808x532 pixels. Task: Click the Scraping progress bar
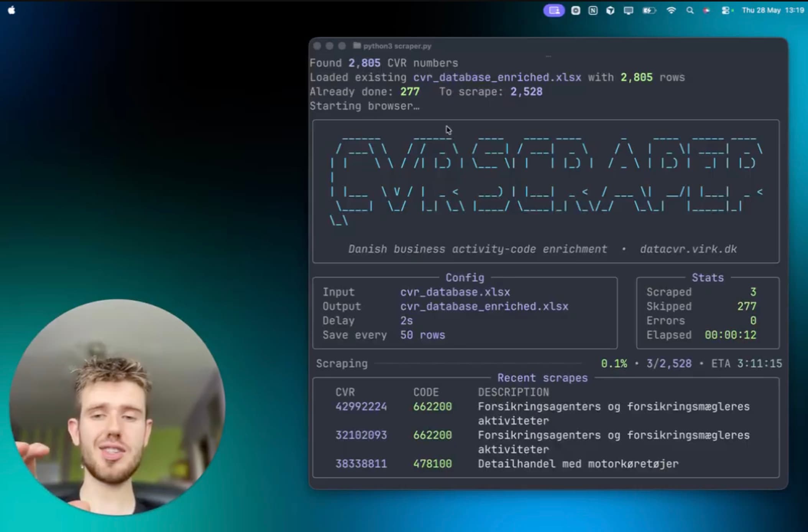478,363
